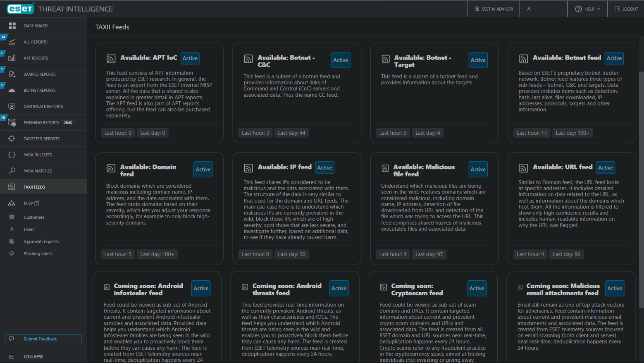The height and width of the screenshot is (363, 644).
Task: Click the feed icon on the APT IoC card
Action: tap(111, 59)
